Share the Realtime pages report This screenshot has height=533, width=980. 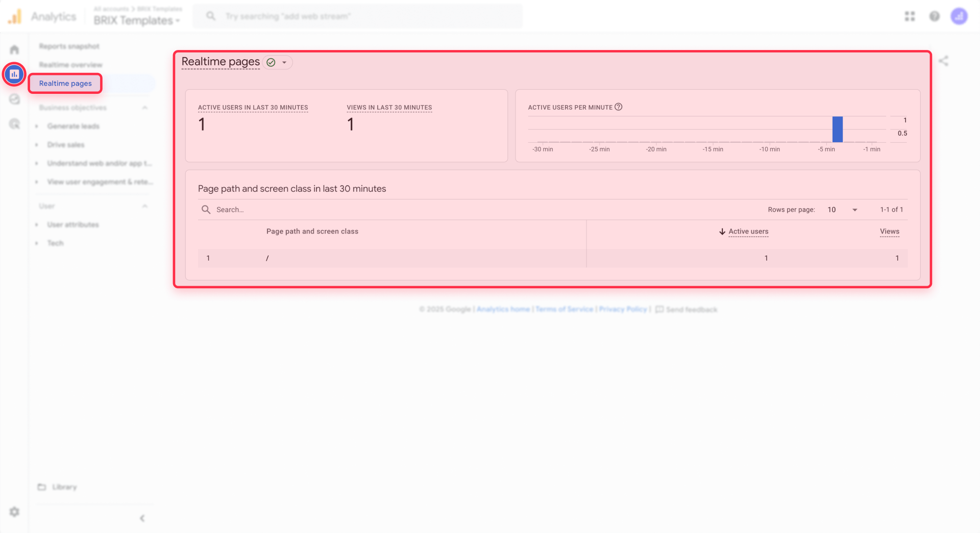[944, 61]
